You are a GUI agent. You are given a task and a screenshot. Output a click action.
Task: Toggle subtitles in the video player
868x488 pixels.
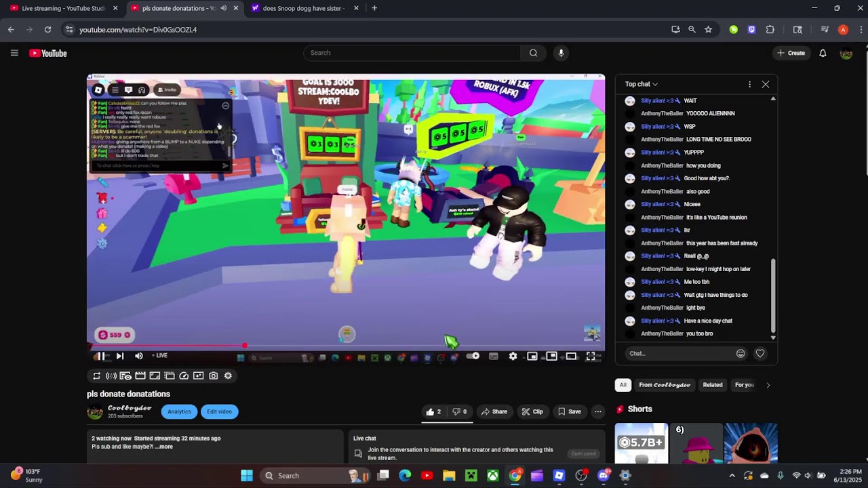pyautogui.click(x=493, y=356)
